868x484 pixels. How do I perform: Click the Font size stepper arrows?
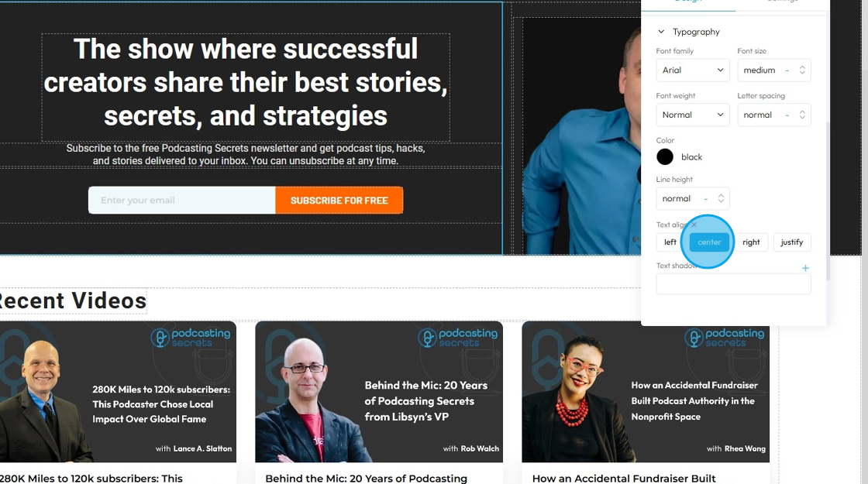pos(802,70)
